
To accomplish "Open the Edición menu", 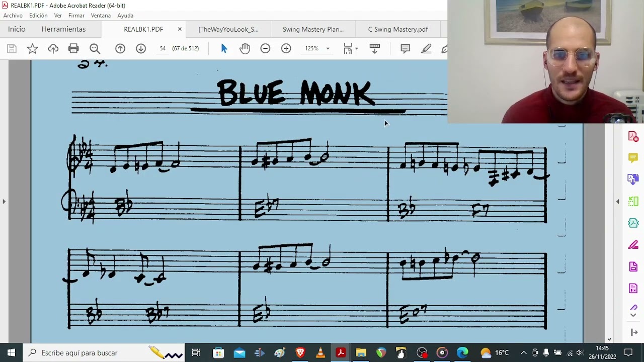I will tap(38, 16).
